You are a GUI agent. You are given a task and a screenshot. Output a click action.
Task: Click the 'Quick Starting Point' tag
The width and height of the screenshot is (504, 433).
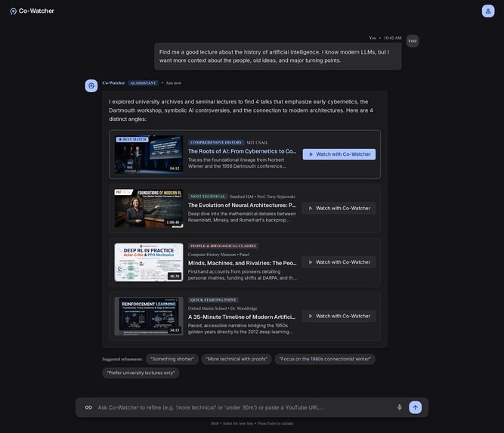(x=213, y=300)
